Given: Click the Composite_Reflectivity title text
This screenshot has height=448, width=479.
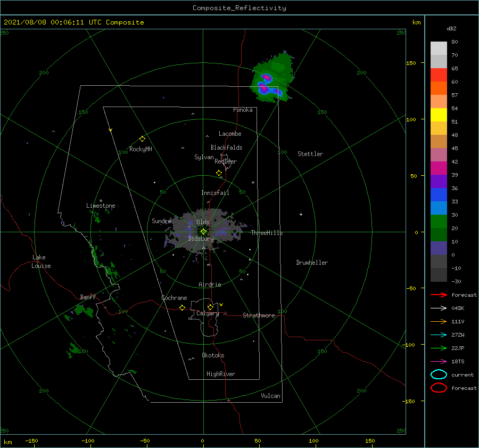Looking at the screenshot, I should click(240, 8).
